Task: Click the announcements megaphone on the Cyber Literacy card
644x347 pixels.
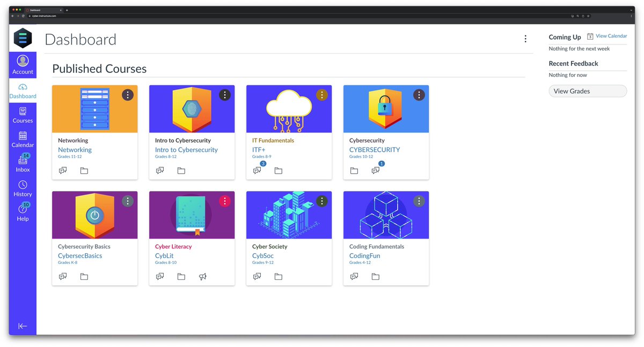Action: point(202,276)
